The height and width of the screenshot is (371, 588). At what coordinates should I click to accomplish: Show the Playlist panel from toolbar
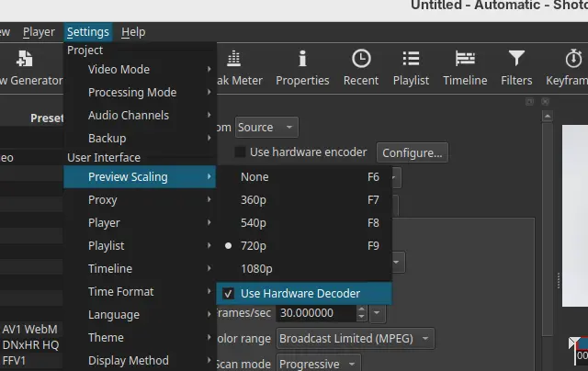click(x=411, y=61)
